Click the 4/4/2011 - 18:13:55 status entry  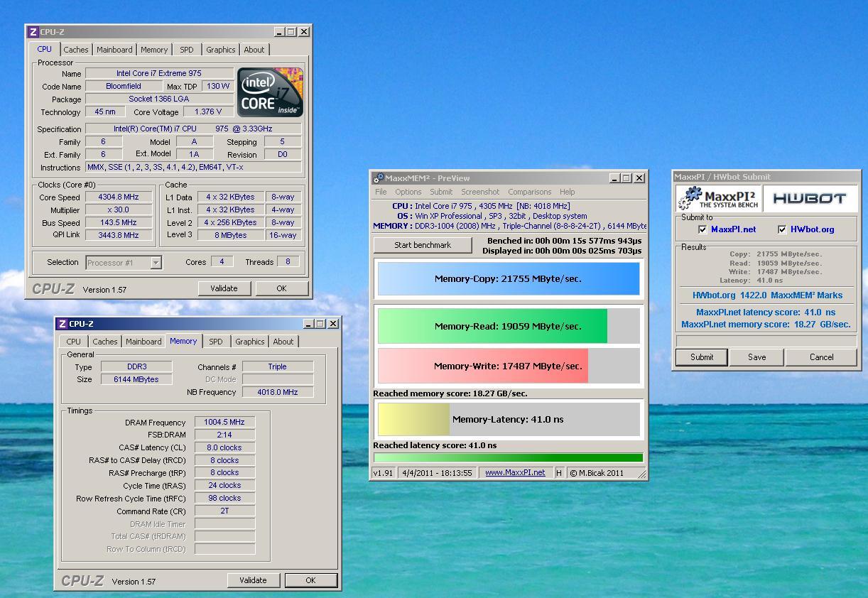[438, 473]
